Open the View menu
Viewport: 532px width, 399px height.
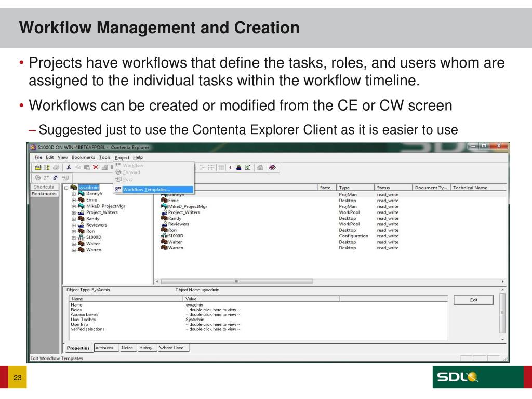[x=62, y=157]
